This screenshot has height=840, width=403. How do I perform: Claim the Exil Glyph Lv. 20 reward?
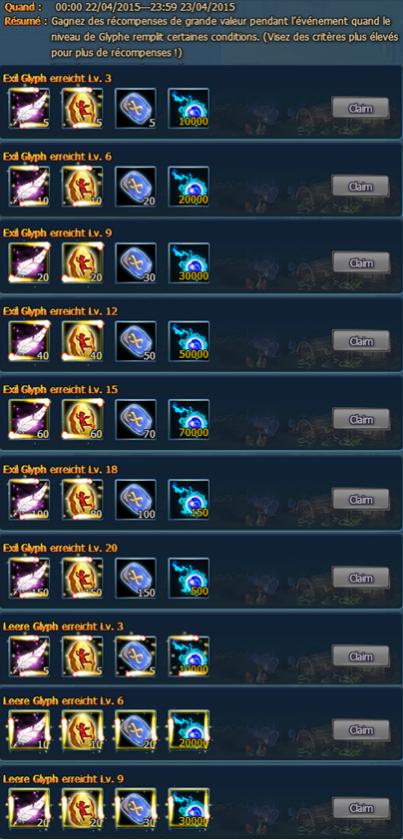click(361, 578)
